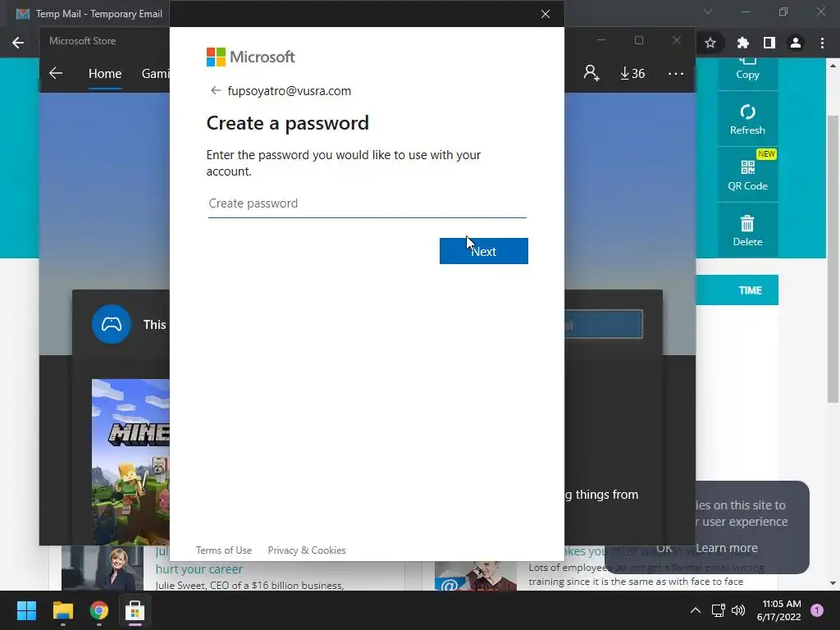Screen dimensions: 840x630
Task: Open Microsoft Store from the taskbar
Action: point(135,610)
